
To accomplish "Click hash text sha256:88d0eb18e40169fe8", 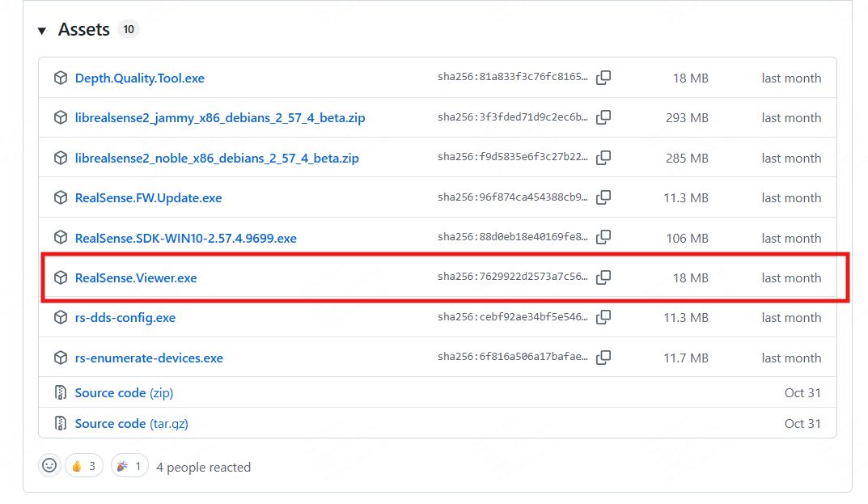I will pyautogui.click(x=513, y=237).
